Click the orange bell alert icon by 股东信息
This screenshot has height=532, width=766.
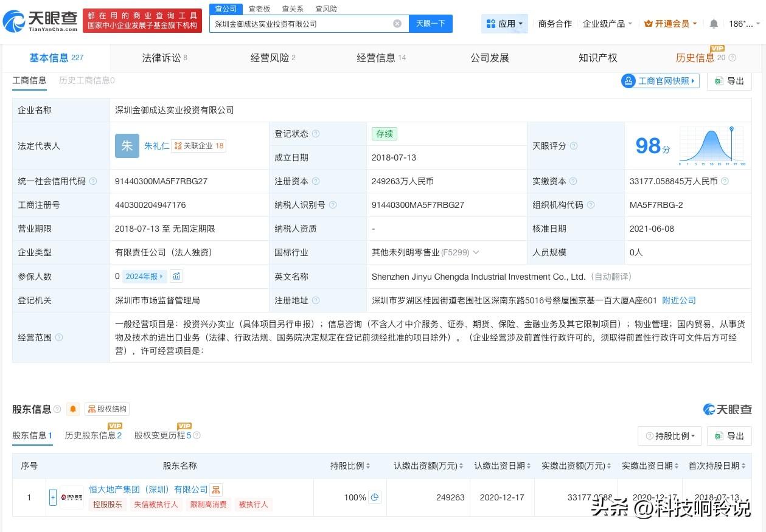[x=73, y=409]
